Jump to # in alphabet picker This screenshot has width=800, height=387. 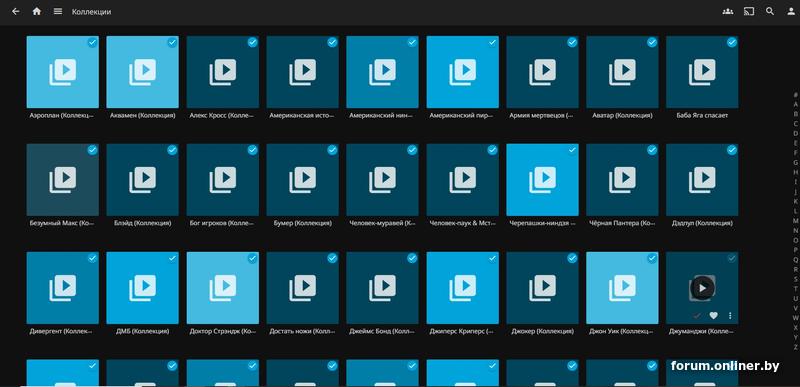[x=795, y=95]
